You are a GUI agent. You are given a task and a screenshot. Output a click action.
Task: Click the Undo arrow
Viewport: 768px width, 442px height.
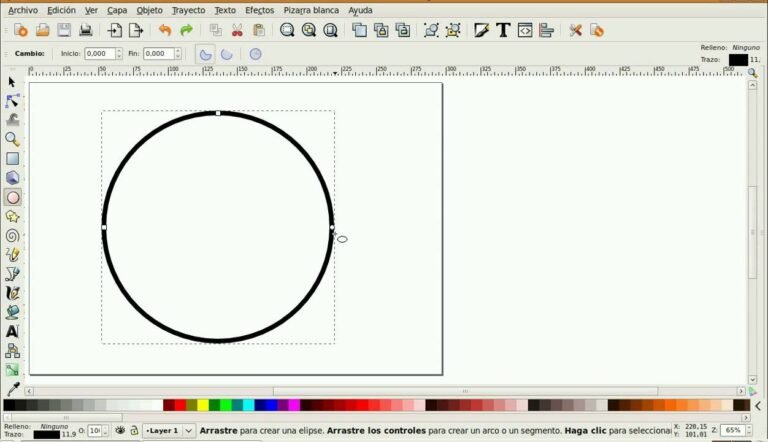(165, 30)
